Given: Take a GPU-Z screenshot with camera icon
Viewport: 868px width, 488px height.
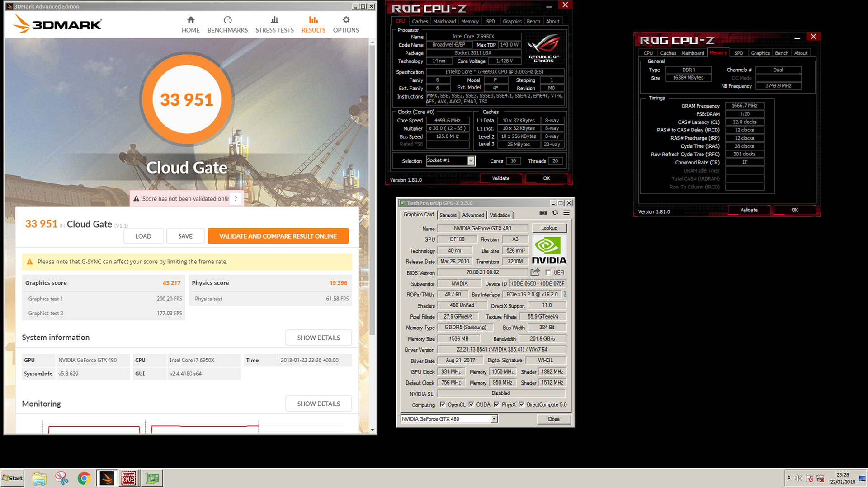Looking at the screenshot, I should tap(543, 213).
